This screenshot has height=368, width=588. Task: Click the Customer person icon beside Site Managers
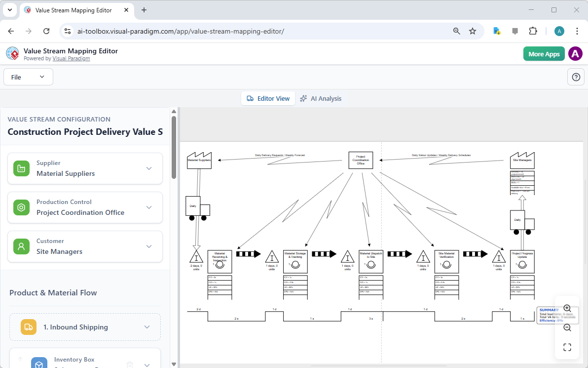[21, 246]
